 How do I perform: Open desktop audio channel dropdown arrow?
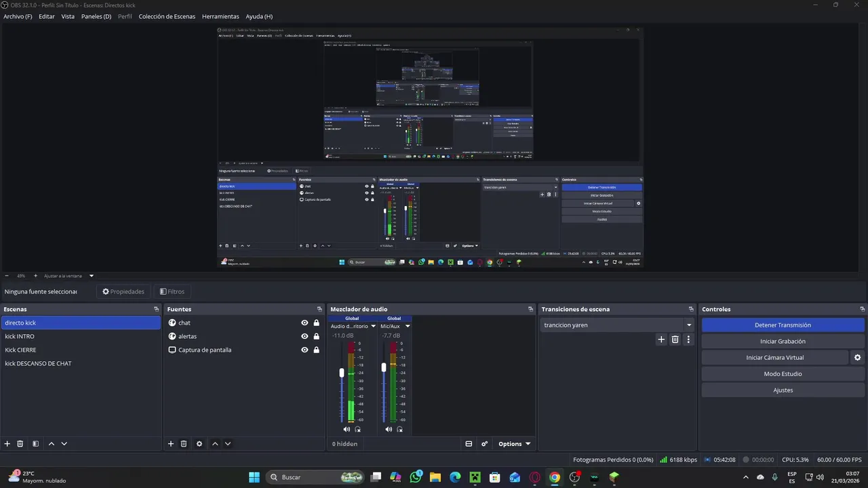pyautogui.click(x=373, y=326)
